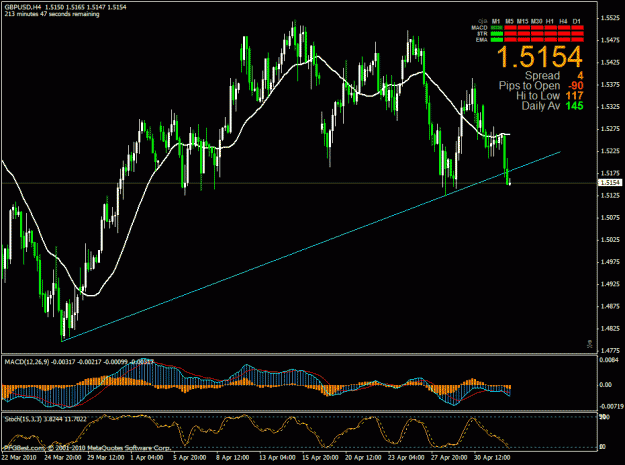Click the H1 timeframe header in dashboard
Image resolution: width=625 pixels, height=465 pixels.
550,21
